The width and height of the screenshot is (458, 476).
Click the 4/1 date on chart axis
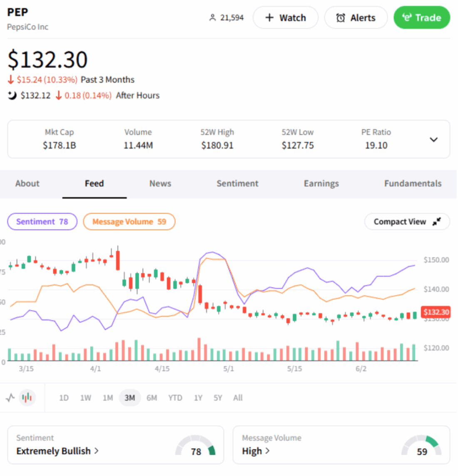point(95,369)
